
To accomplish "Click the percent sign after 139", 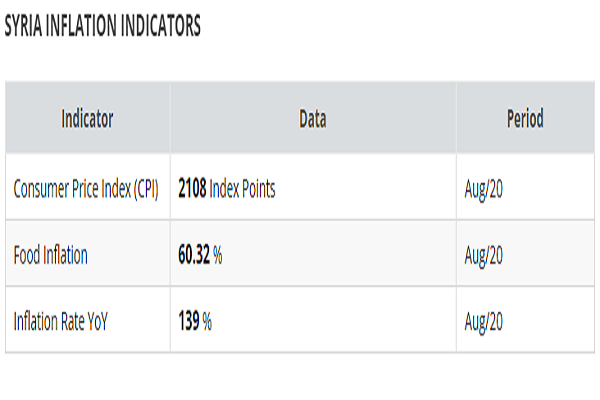I will coord(208,322).
